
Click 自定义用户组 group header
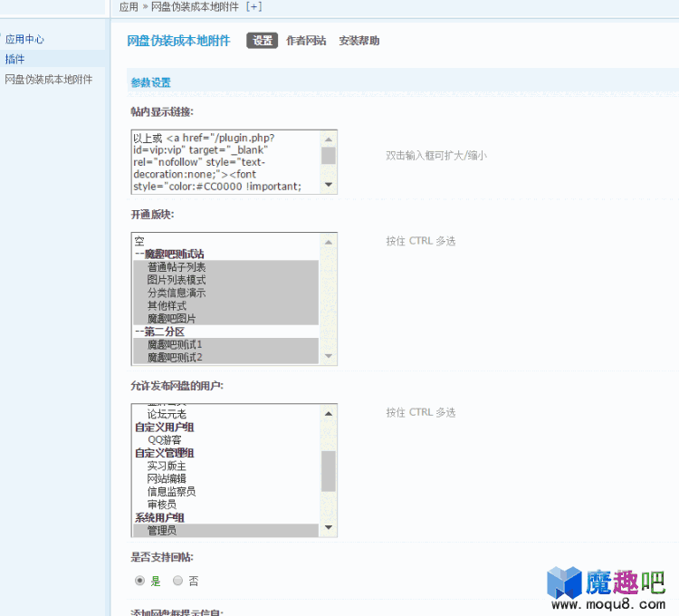coord(225,428)
